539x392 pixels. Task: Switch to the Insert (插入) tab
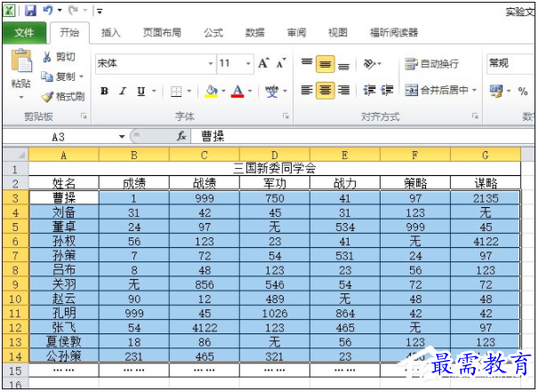point(111,33)
